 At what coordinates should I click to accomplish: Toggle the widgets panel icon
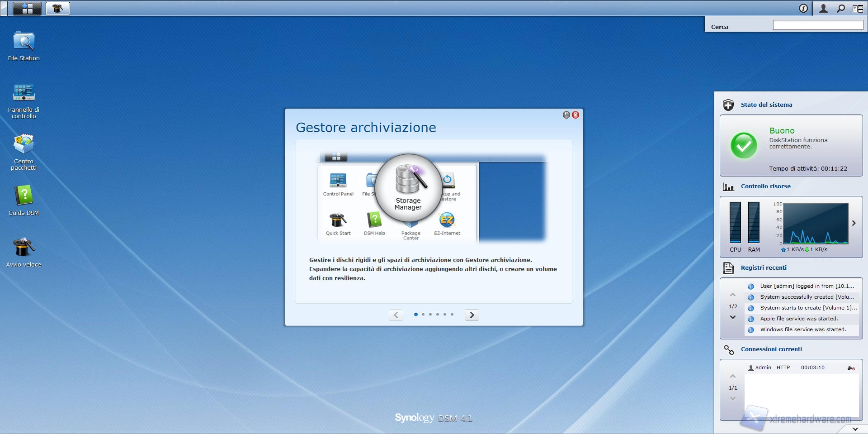(858, 8)
